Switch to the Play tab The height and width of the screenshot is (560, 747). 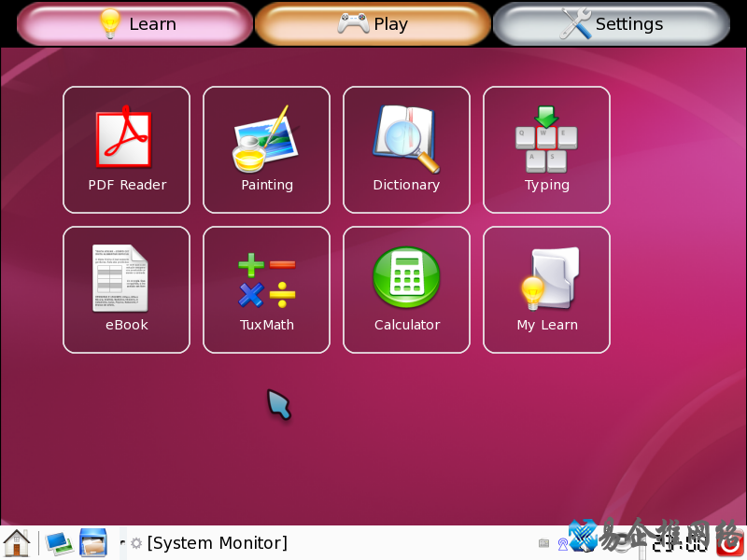(373, 24)
